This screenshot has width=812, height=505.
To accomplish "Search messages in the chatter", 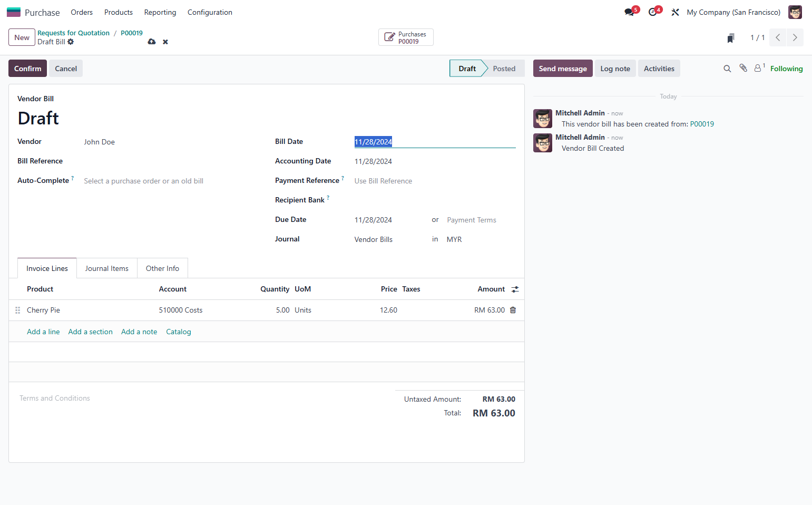I will pyautogui.click(x=727, y=69).
